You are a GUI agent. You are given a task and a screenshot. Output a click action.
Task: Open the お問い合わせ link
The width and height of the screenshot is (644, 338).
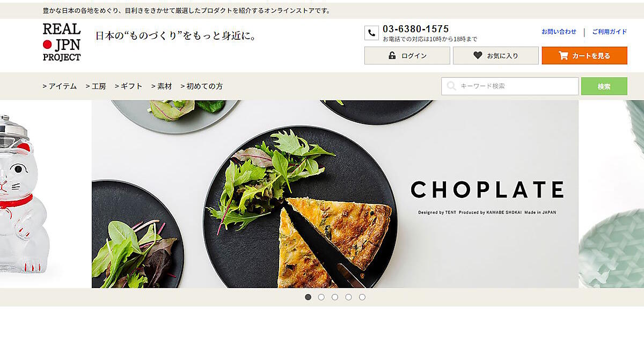pyautogui.click(x=559, y=32)
